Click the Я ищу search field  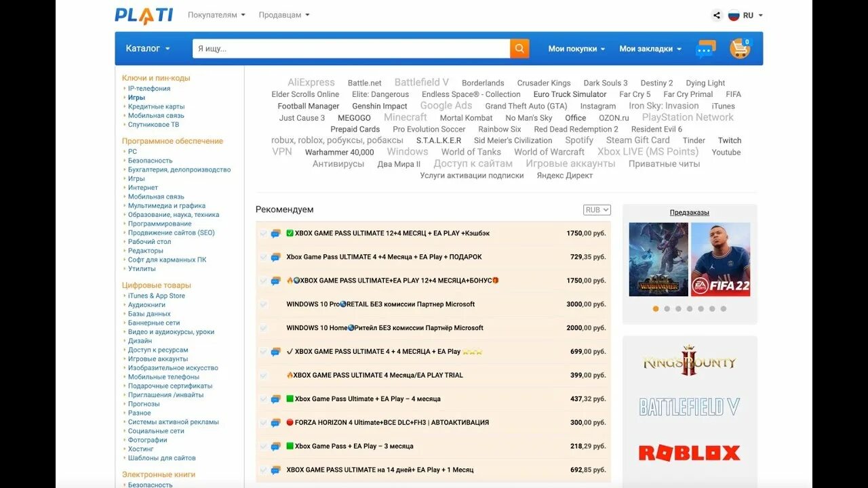pos(351,49)
